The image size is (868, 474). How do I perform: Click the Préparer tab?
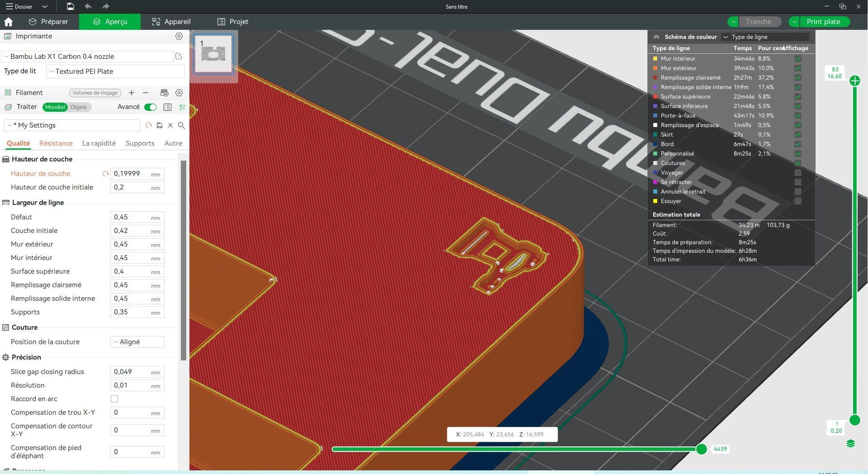pyautogui.click(x=48, y=22)
